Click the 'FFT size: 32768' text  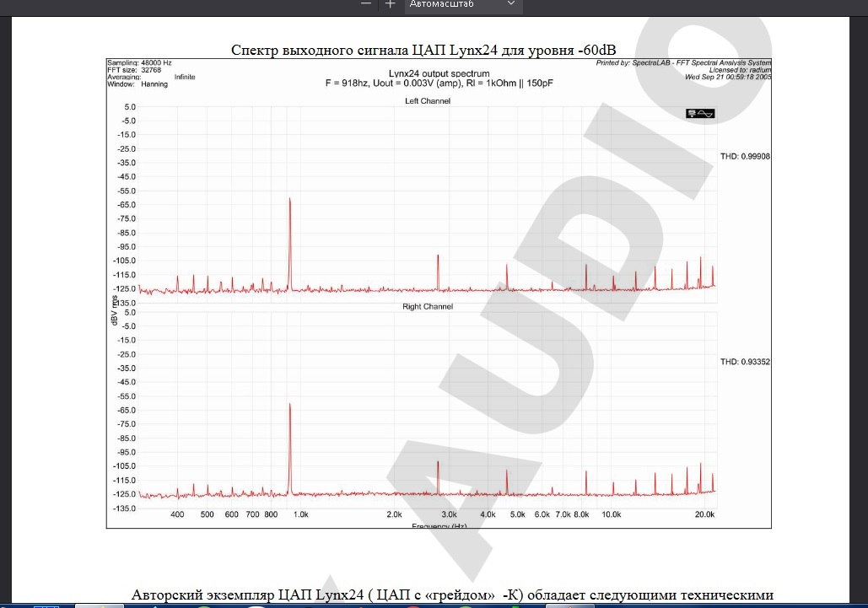[x=134, y=70]
